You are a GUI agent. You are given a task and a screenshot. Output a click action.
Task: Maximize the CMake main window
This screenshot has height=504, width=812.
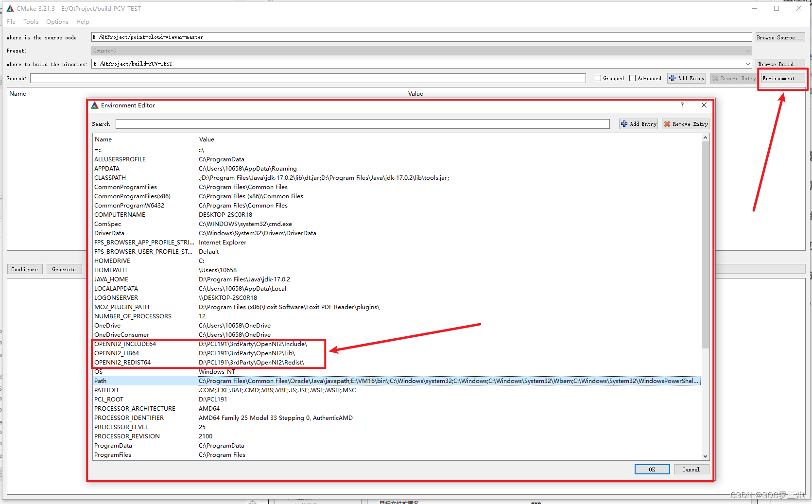pos(777,8)
